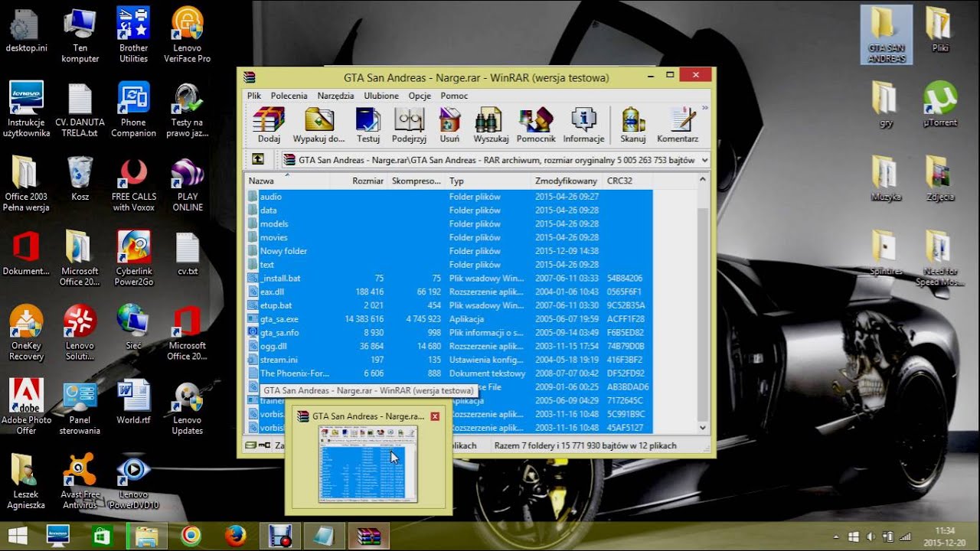Click the Podejrzyj (view) toolbar icon
980x551 pixels.
[x=409, y=126]
